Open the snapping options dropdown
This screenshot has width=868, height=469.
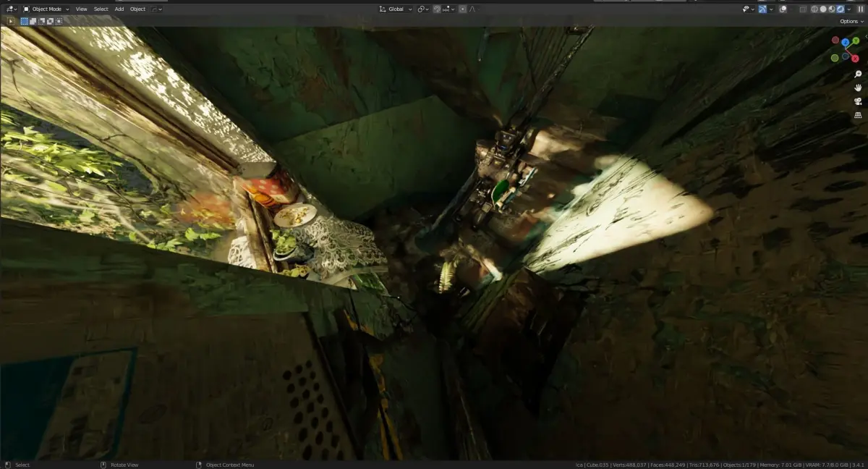tap(449, 9)
